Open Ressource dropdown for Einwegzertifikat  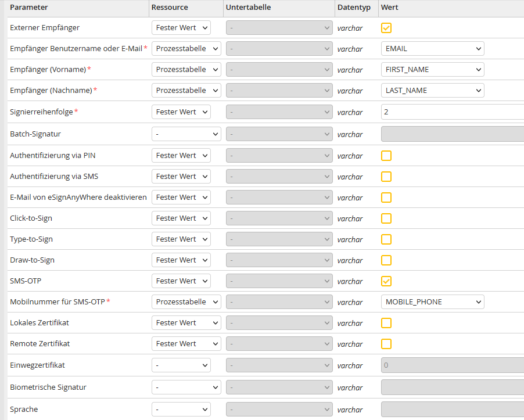tap(181, 365)
